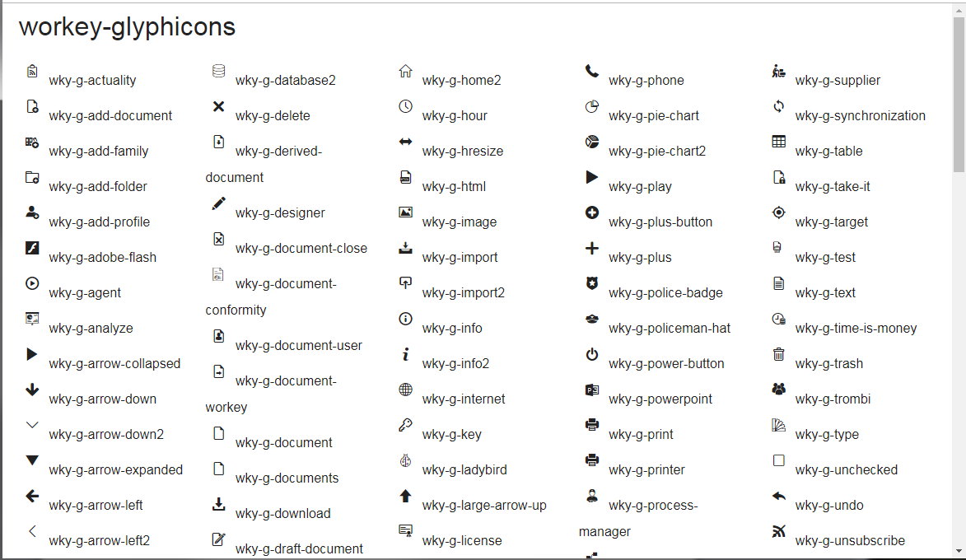Click the arrow-down2 chevron icon
The width and height of the screenshot is (966, 560).
pos(32,425)
